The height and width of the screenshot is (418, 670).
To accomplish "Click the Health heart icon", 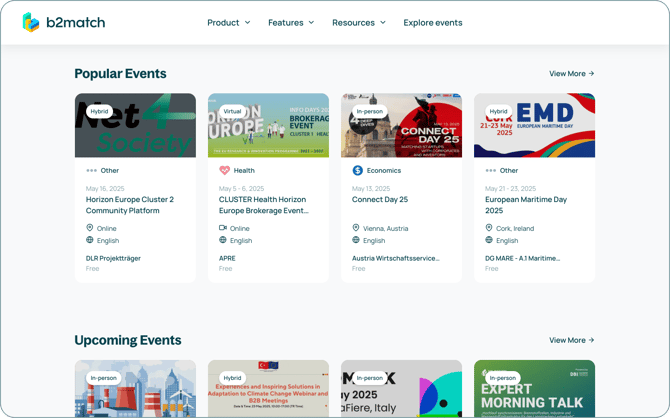I will pos(224,170).
